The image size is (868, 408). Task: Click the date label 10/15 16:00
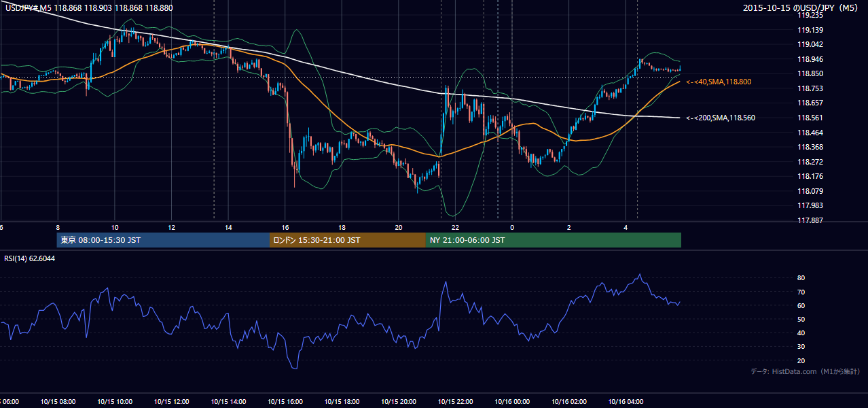285,402
